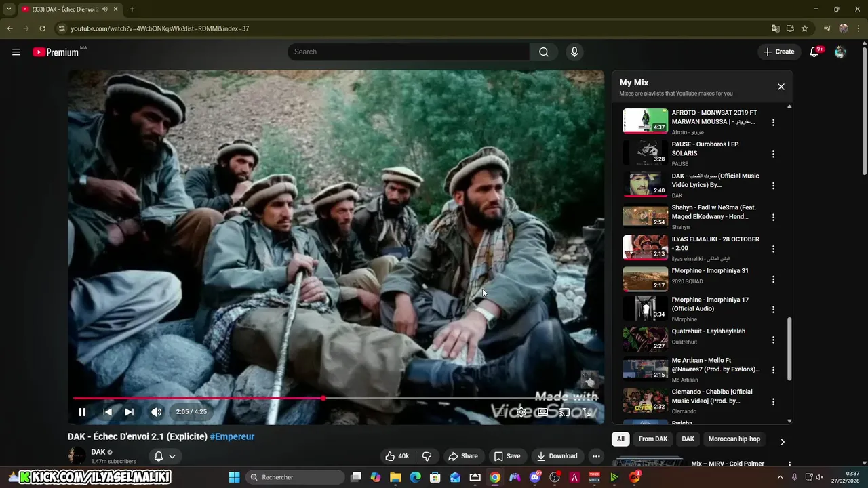Open options for AFROTO - MONW3AT 2019 item
The height and width of the screenshot is (488, 868).
773,123
